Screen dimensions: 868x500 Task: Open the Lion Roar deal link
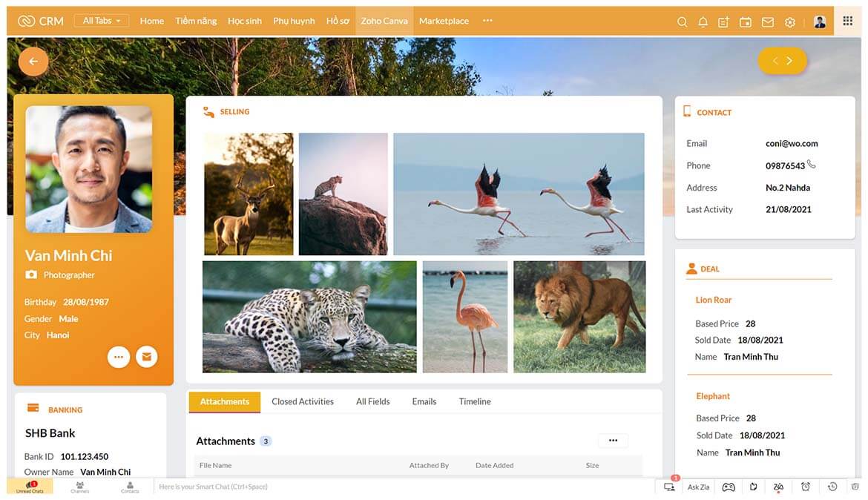714,300
